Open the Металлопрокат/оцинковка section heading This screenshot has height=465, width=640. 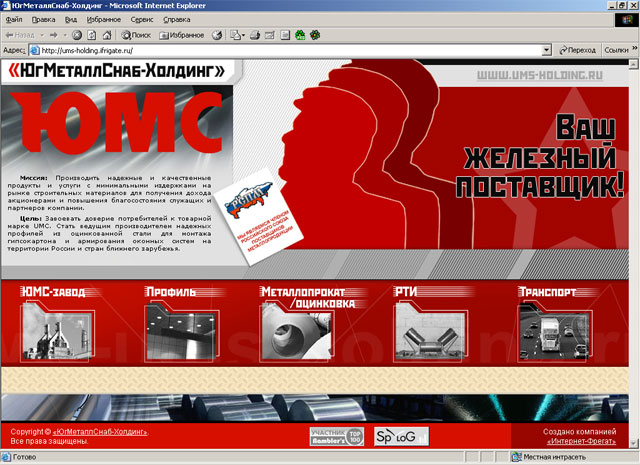pyautogui.click(x=308, y=298)
